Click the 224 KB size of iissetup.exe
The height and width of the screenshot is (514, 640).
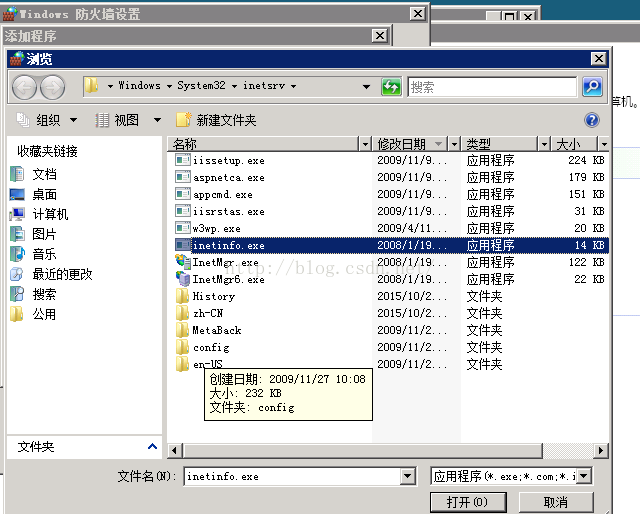pyautogui.click(x=586, y=160)
